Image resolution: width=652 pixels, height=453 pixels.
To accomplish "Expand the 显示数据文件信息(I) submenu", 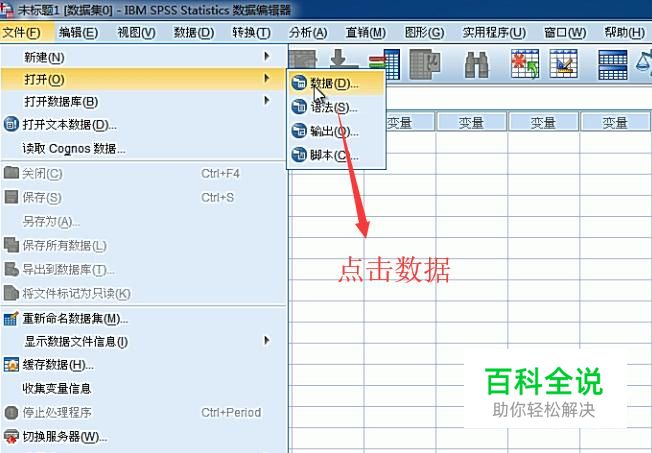I will 144,341.
